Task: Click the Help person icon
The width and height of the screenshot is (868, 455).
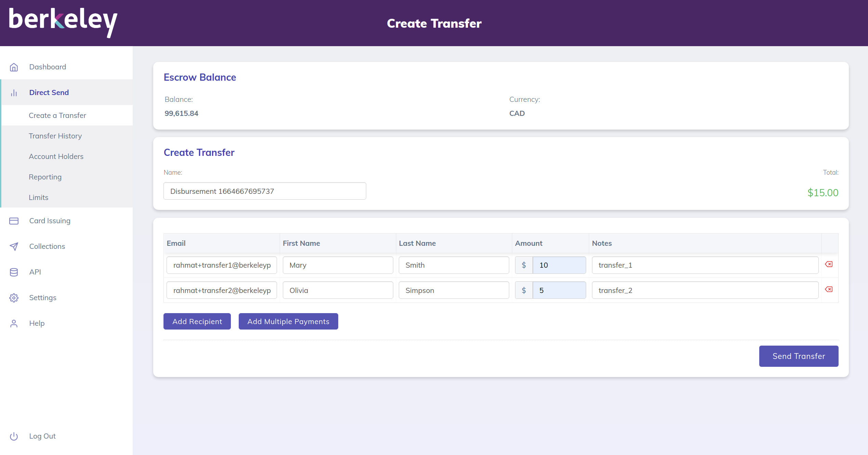Action: 14,323
